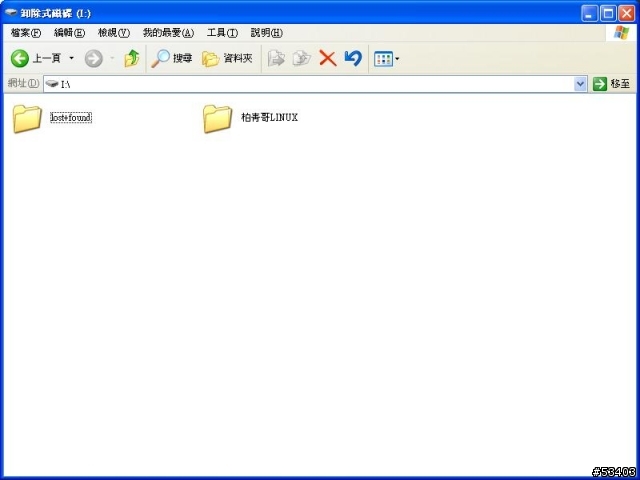The height and width of the screenshot is (480, 640).
Task: Click the Windows flag logo
Action: [621, 33]
